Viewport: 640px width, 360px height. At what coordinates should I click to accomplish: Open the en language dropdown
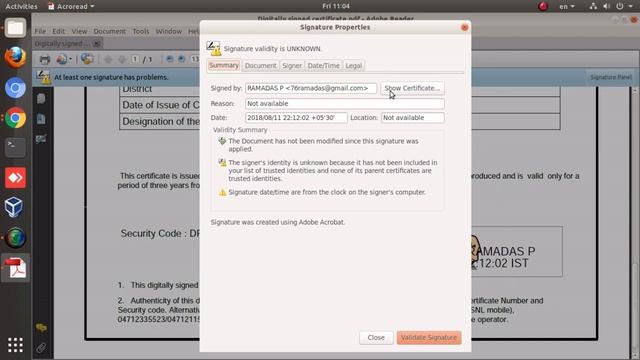(x=567, y=6)
